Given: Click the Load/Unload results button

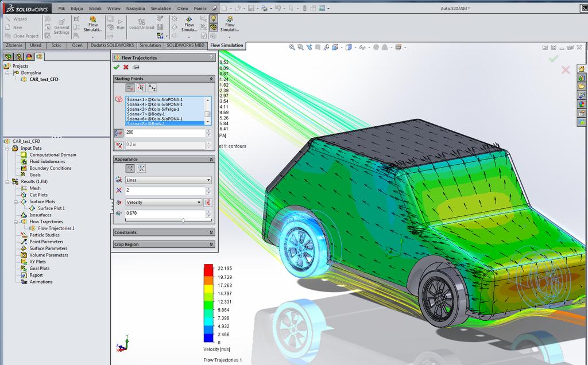Looking at the screenshot, I should click(141, 24).
